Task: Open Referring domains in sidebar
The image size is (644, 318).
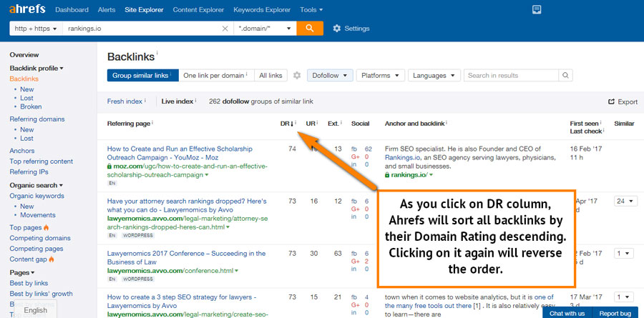Action: pos(36,119)
